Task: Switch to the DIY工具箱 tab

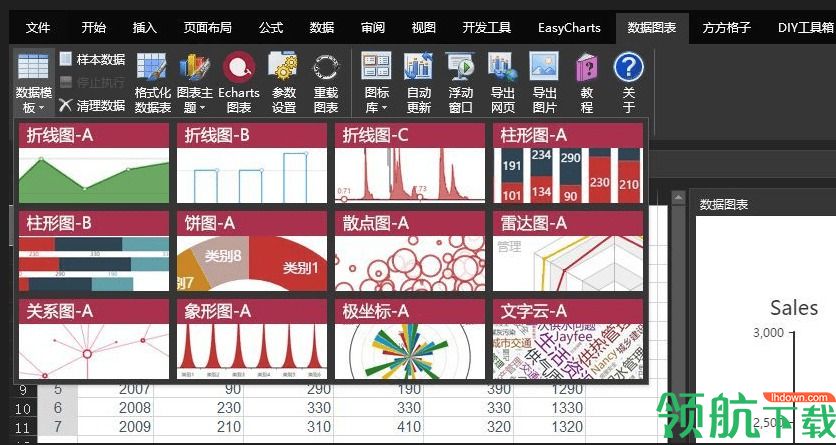Action: pos(805,28)
